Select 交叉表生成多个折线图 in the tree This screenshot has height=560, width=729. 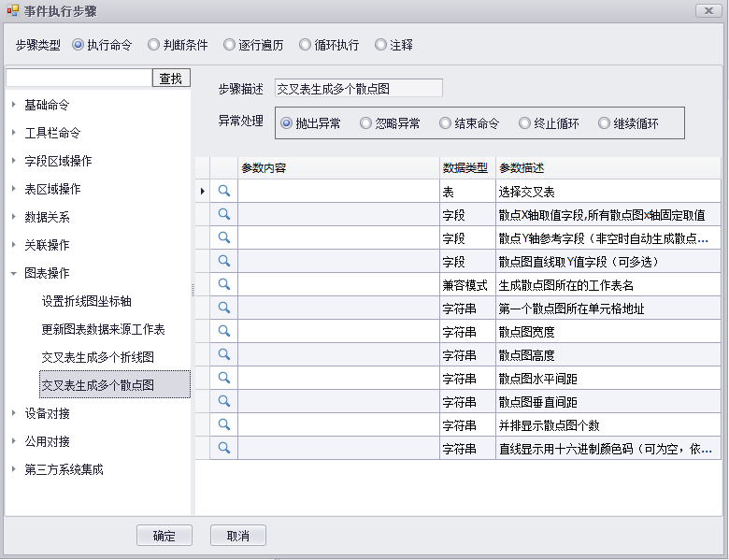pos(97,357)
